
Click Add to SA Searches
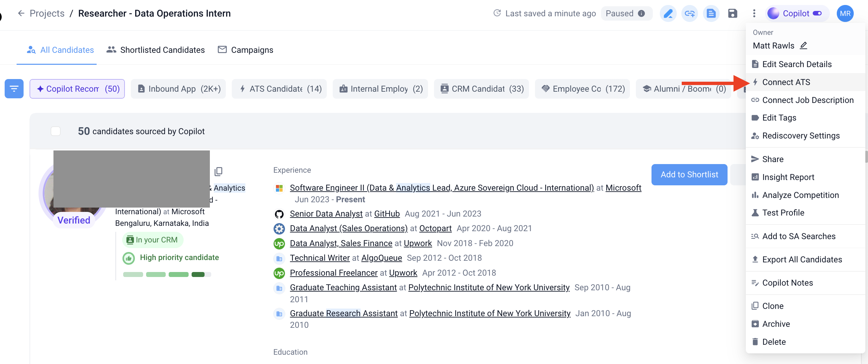pyautogui.click(x=805, y=236)
